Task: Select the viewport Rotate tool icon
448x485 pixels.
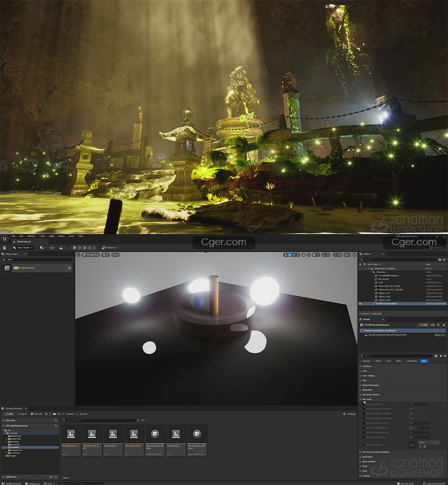Action: pos(294,255)
